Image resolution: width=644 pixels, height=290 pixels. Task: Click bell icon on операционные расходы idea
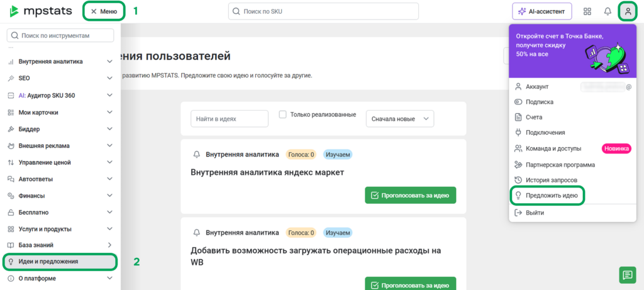tap(197, 233)
